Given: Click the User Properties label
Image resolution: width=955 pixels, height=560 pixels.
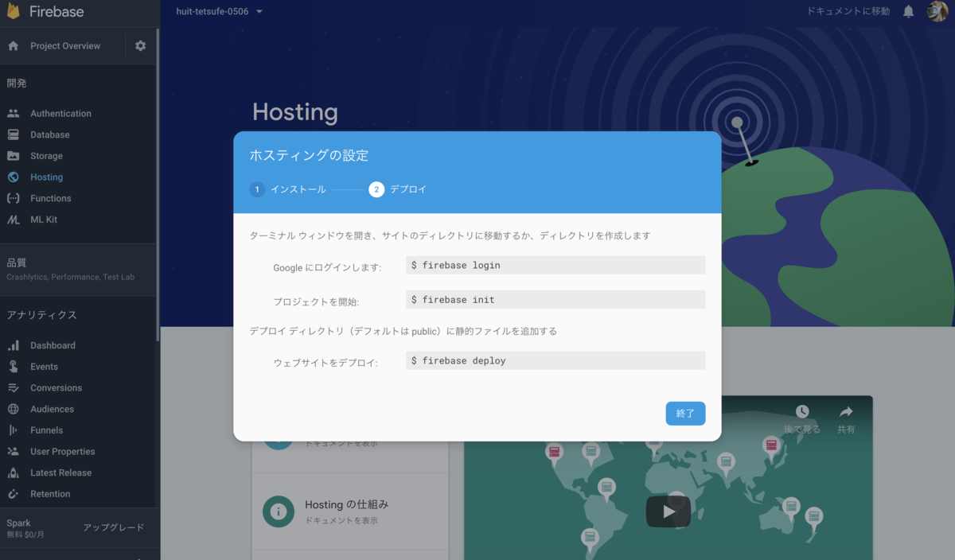Looking at the screenshot, I should 62,452.
